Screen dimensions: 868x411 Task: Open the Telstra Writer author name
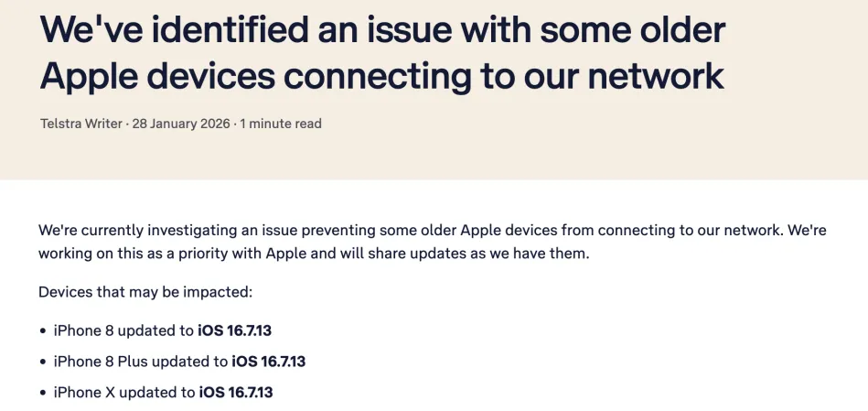[80, 124]
